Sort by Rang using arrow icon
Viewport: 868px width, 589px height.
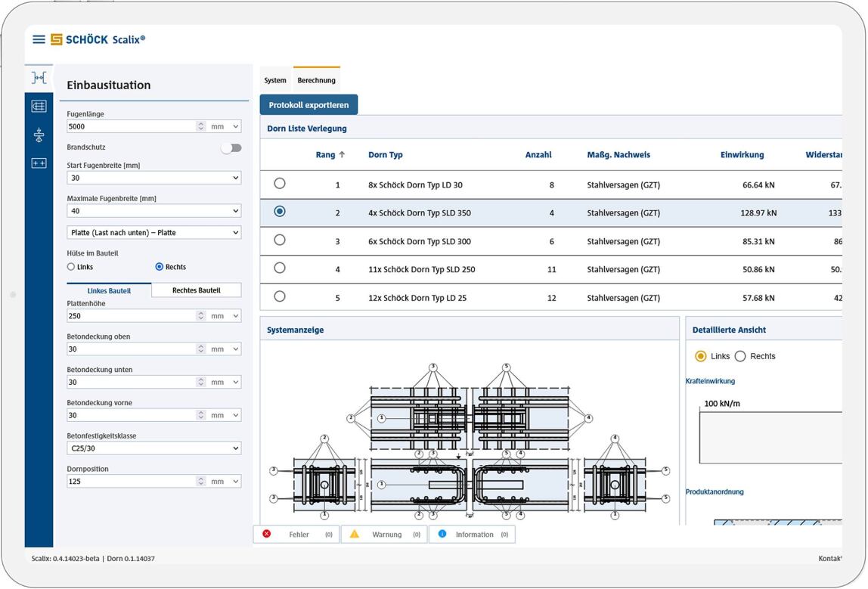tap(342, 154)
